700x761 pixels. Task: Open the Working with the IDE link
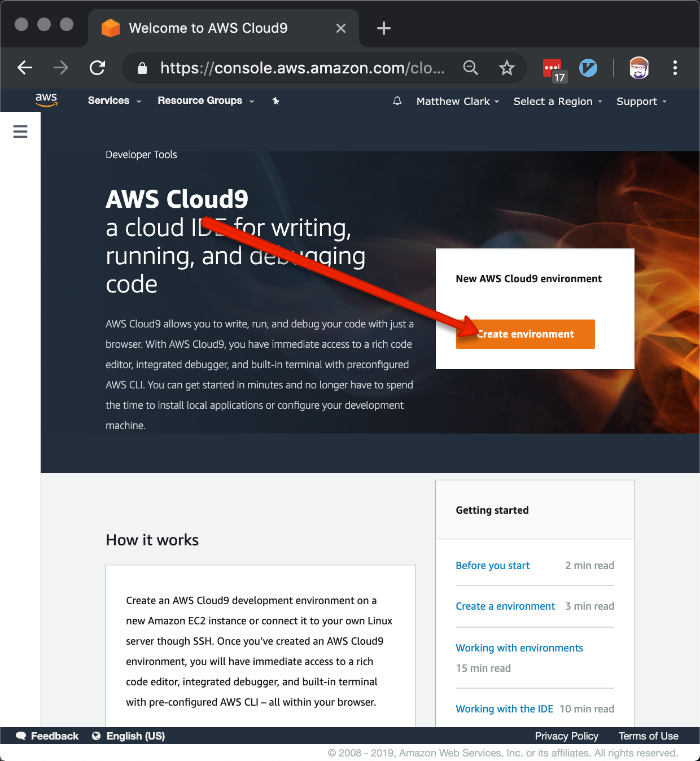coord(505,709)
